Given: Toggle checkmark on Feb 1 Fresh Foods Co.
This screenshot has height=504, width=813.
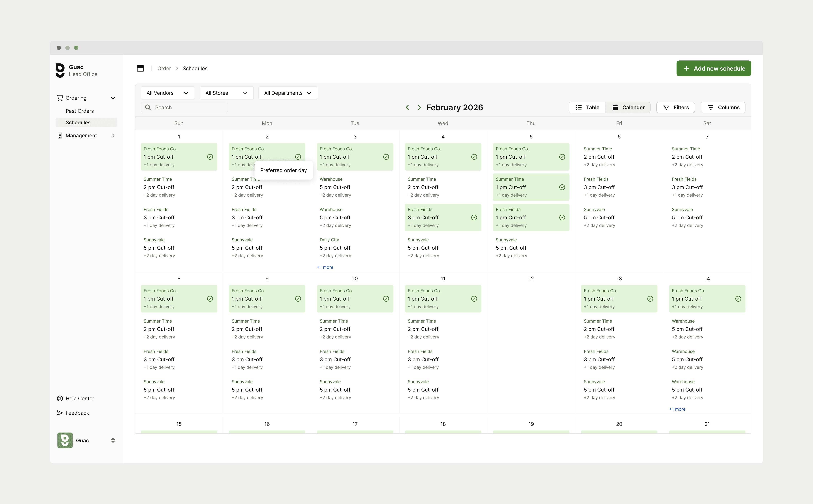Looking at the screenshot, I should pyautogui.click(x=210, y=157).
